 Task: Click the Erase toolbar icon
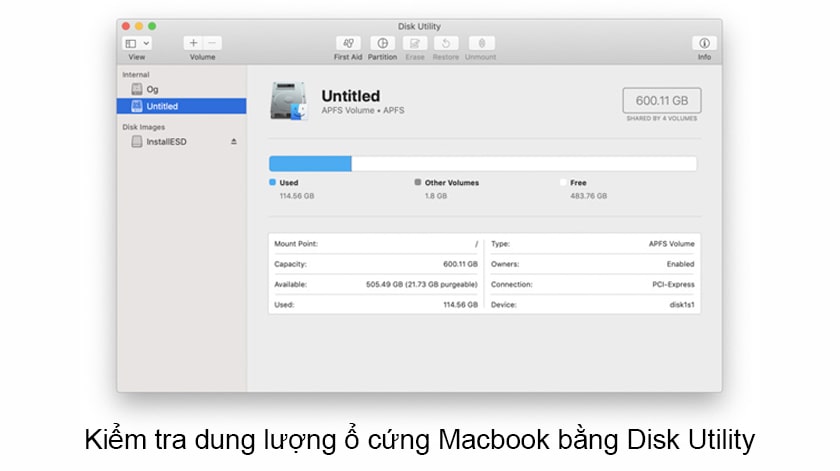(x=415, y=43)
